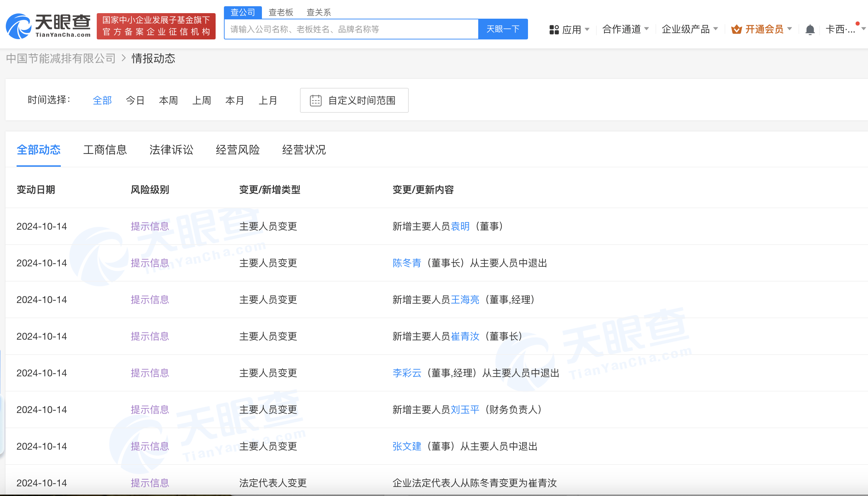Viewport: 868px width, 496px height.
Task: Click 自定义时间范围 calendar icon
Action: click(x=315, y=101)
